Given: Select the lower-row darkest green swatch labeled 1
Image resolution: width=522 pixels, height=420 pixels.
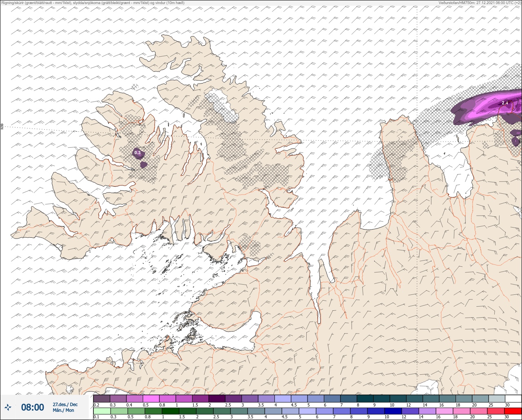Looking at the screenshot, I should click(170, 411).
